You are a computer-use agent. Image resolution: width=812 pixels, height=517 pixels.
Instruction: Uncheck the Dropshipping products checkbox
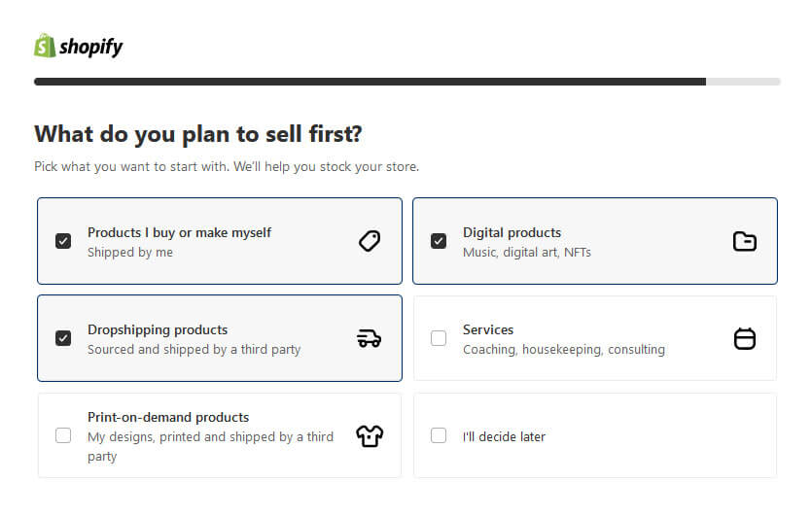pyautogui.click(x=63, y=338)
